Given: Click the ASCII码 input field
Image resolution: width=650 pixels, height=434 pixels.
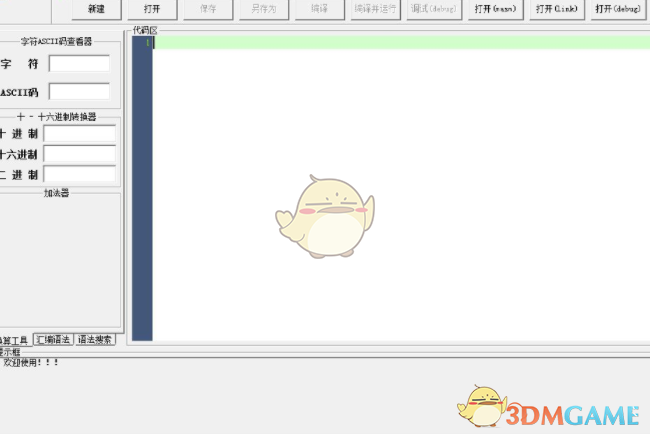Looking at the screenshot, I should click(x=79, y=91).
